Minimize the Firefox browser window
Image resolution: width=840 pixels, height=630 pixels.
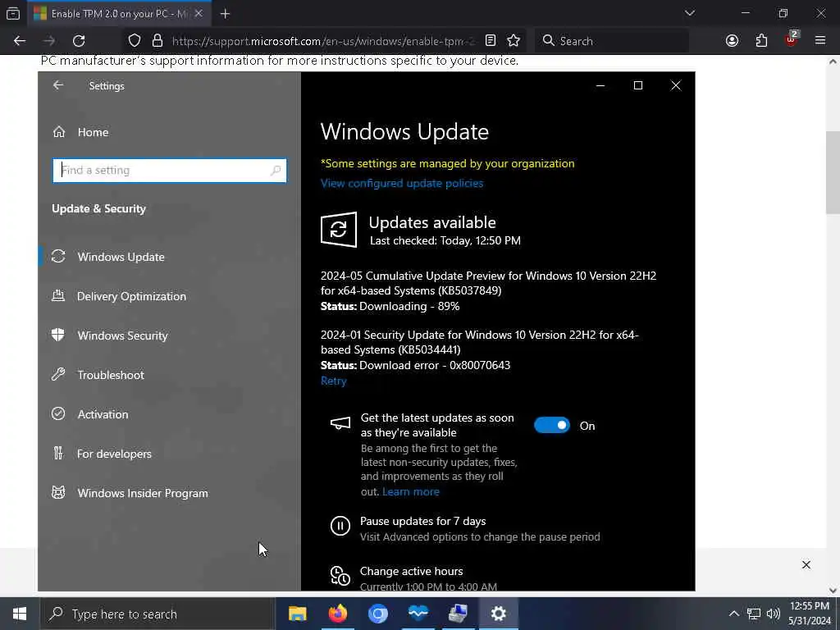coord(745,13)
